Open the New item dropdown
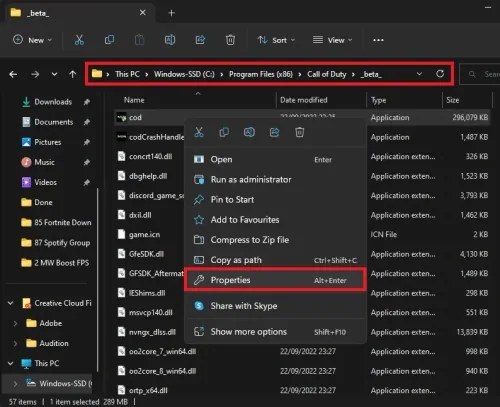The image size is (500, 407). pos(32,40)
